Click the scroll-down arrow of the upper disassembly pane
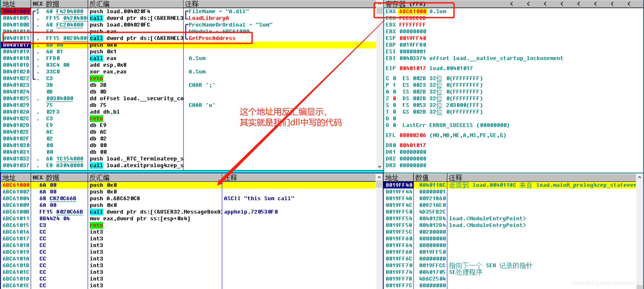Image resolution: width=644 pixels, height=289 pixels. coord(379,166)
